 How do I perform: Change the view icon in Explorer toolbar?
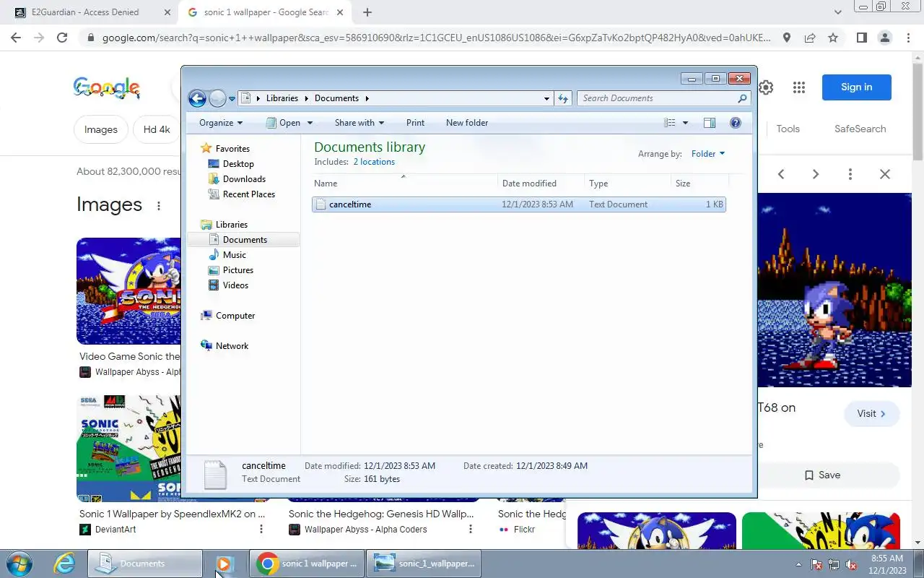pos(669,123)
